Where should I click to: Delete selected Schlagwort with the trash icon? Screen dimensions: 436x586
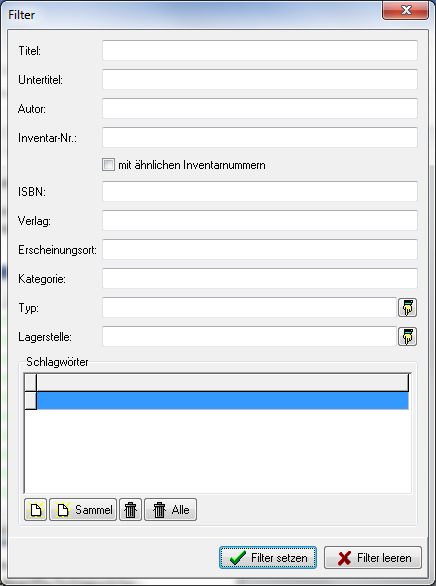(130, 510)
